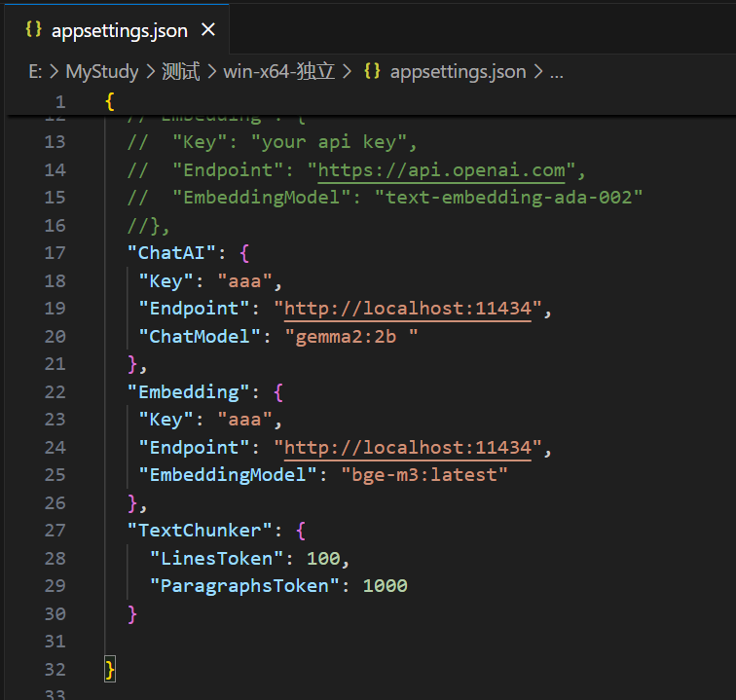Click the appsettings.json breadcrumb file name
Viewport: 736px width, 700px height.
pyautogui.click(x=458, y=71)
